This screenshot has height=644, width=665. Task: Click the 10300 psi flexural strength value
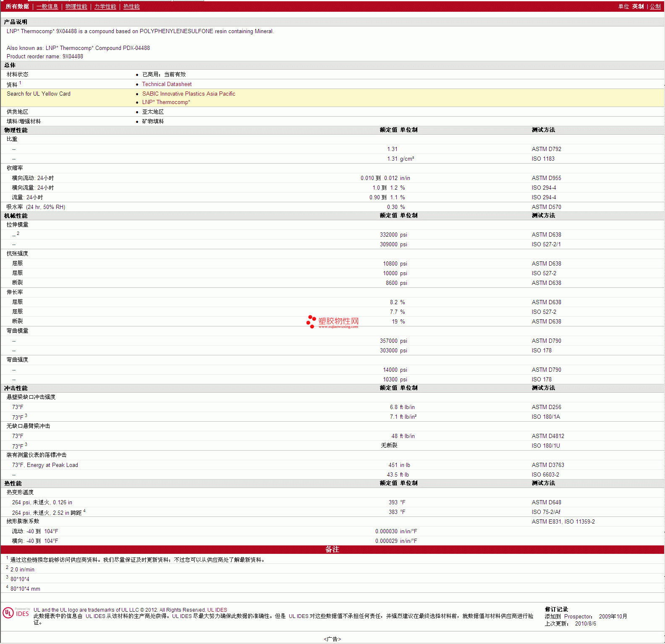(x=395, y=379)
